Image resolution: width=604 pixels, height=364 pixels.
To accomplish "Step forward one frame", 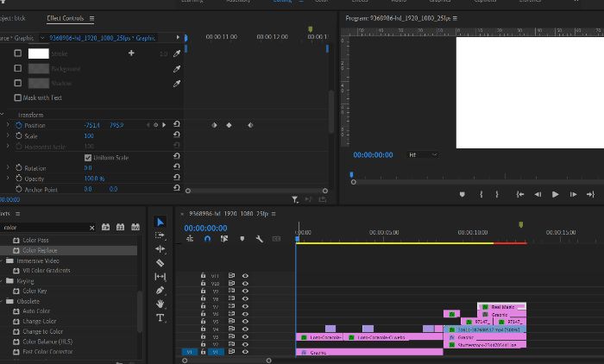I will 573,195.
